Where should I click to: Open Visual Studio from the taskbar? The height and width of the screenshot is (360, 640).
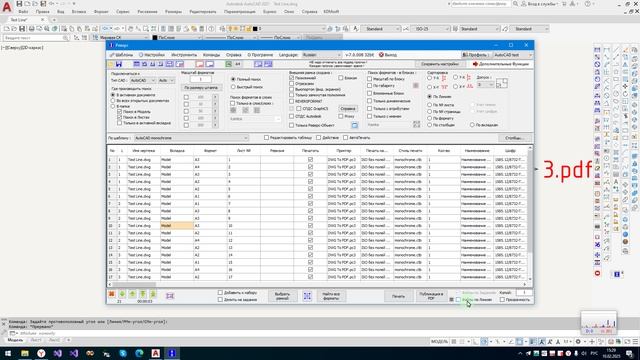pyautogui.click(x=58, y=353)
